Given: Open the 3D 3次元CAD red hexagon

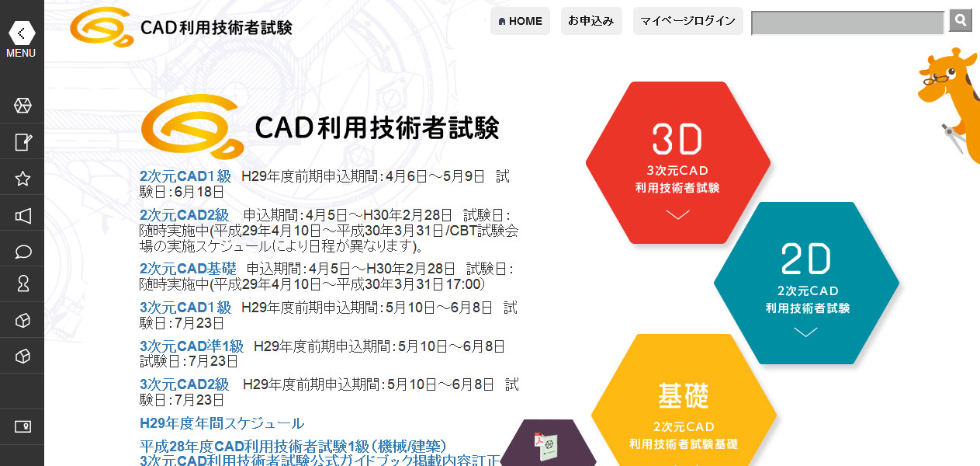Looking at the screenshot, I should 678,162.
